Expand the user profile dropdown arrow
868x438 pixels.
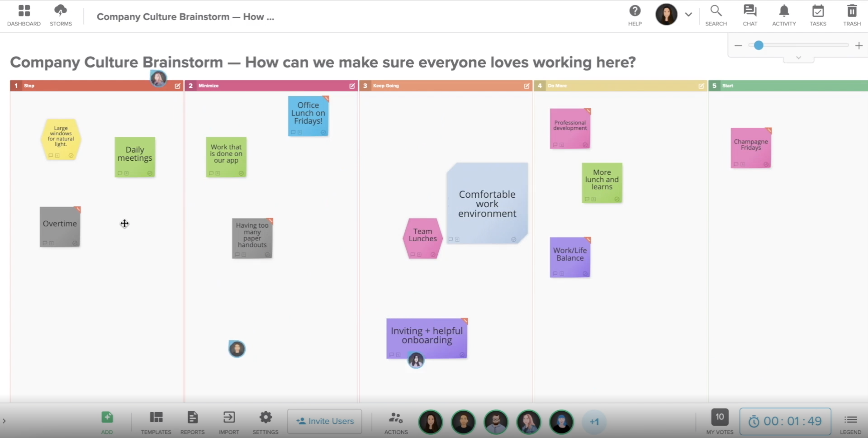tap(688, 15)
